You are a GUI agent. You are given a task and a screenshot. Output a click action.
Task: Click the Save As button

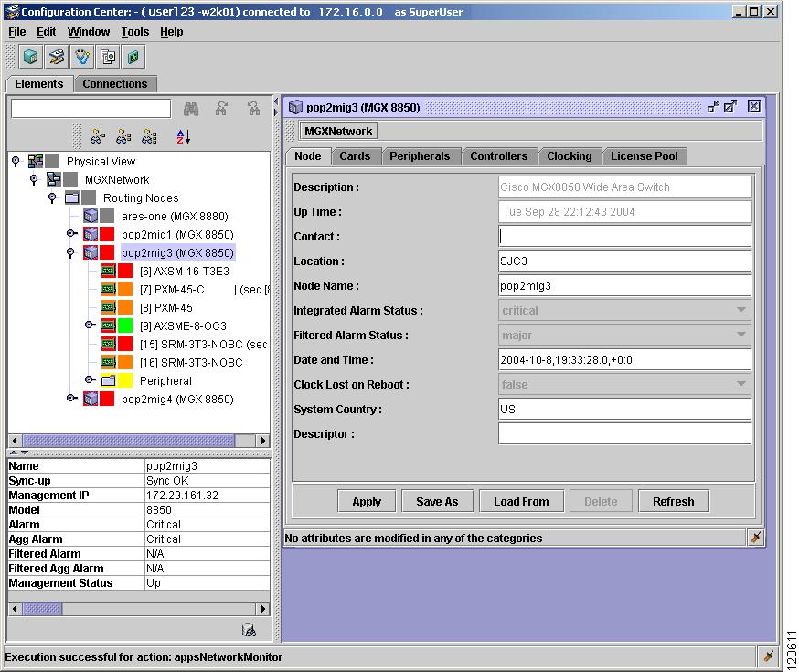(437, 501)
